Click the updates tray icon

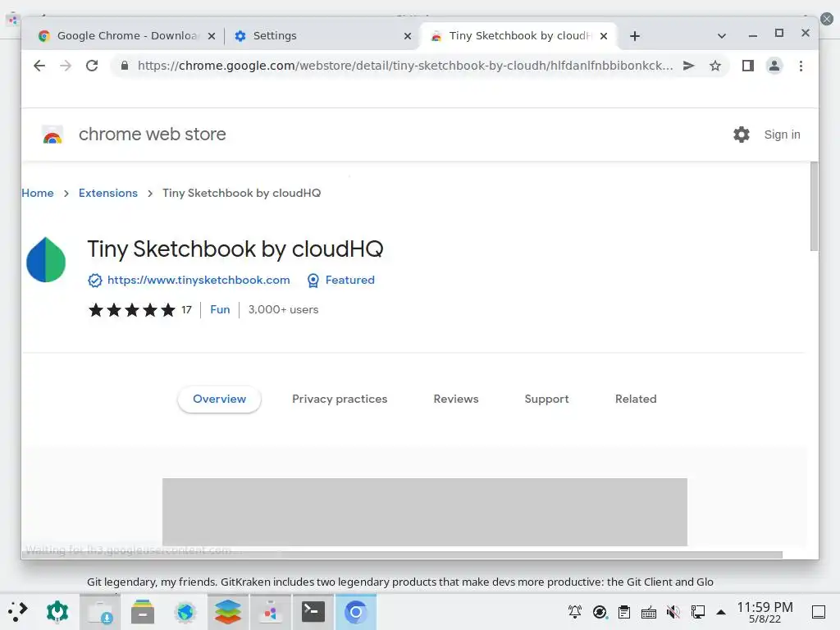tap(600, 612)
